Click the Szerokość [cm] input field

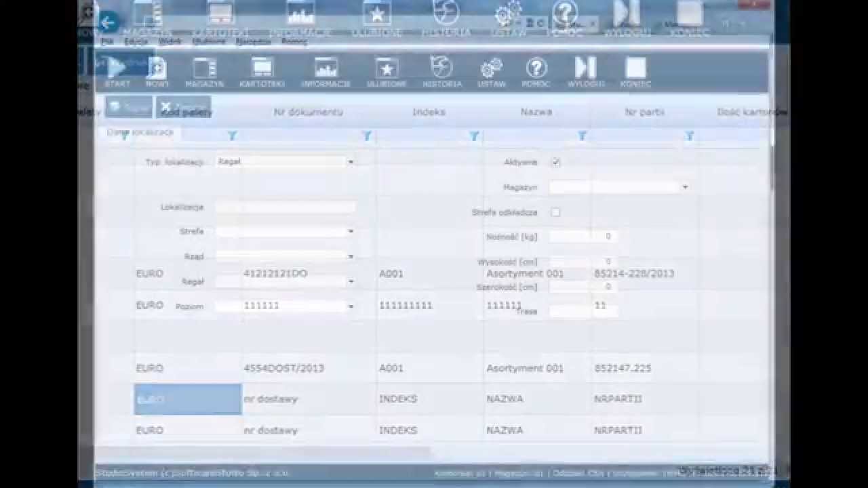(583, 287)
